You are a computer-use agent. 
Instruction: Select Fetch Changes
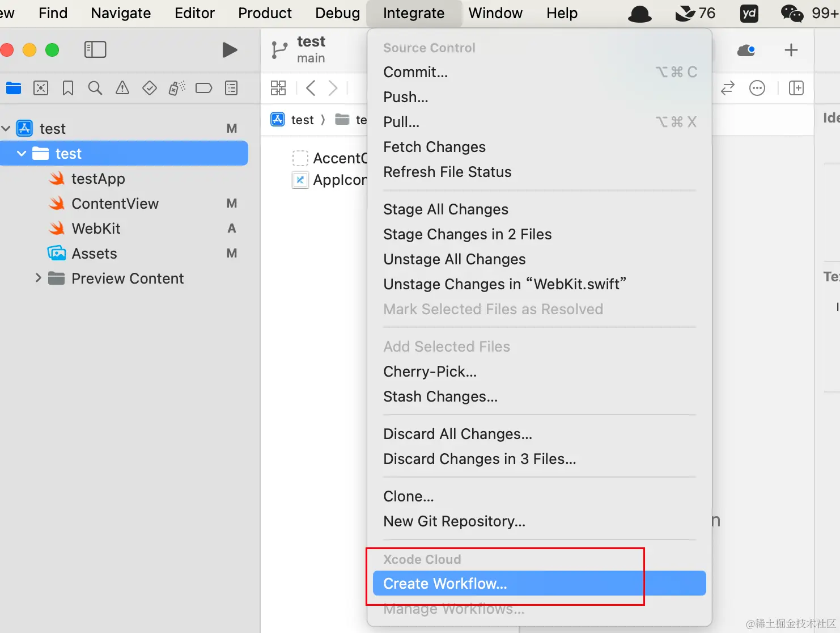(x=540, y=147)
